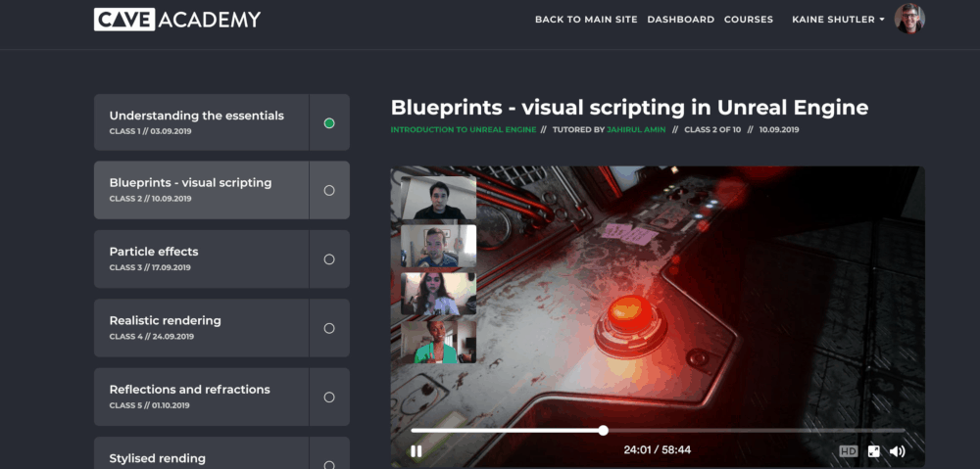980x469 pixels.
Task: Click the lesson date 10.09.2019
Action: tap(779, 130)
